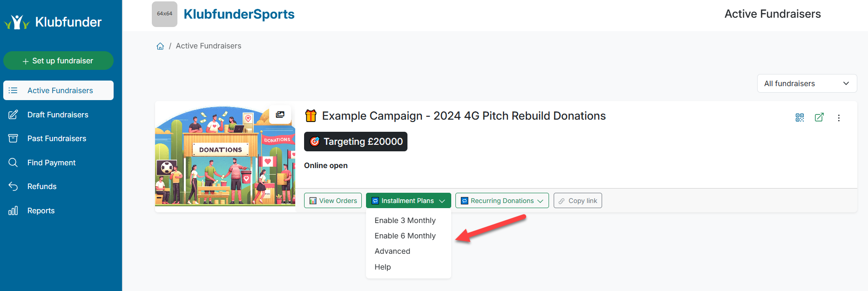Click the QR code icon
This screenshot has height=291, width=868.
(800, 118)
